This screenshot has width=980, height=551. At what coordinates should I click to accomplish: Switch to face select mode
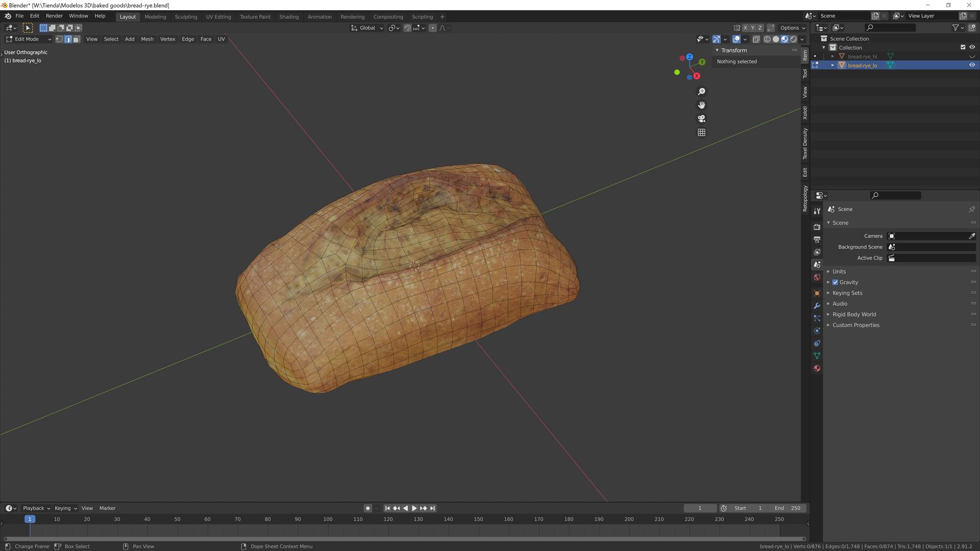point(77,39)
